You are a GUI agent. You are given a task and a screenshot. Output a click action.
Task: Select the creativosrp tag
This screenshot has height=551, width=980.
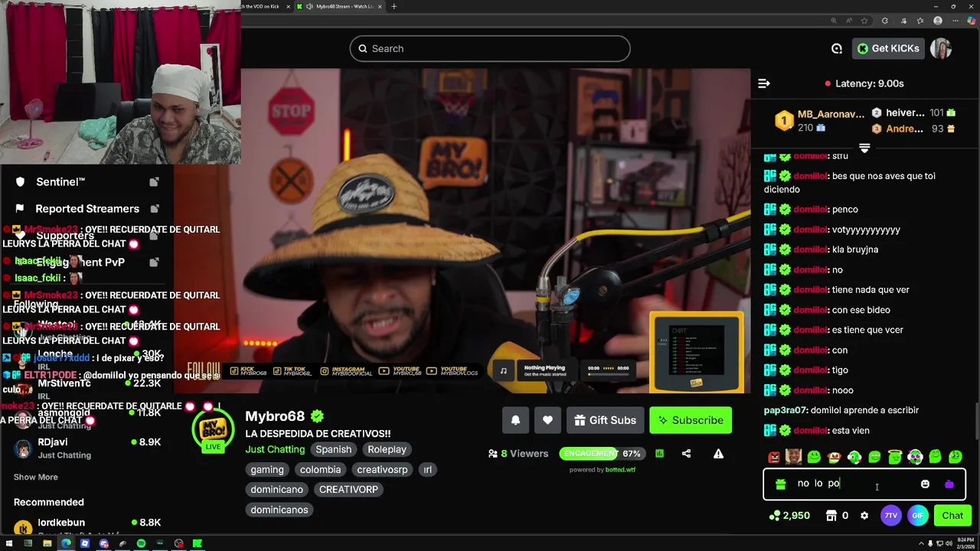click(382, 469)
